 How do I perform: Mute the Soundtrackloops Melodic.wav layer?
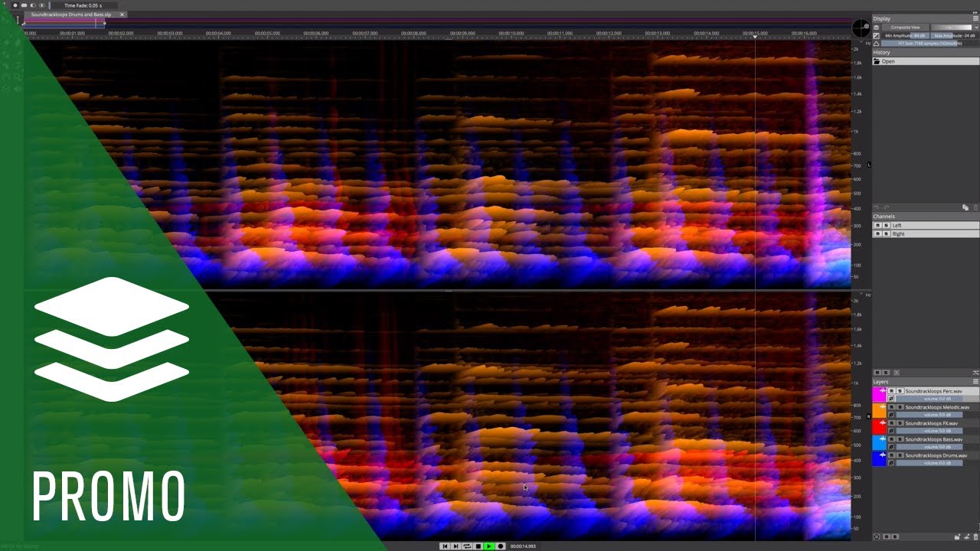[x=891, y=407]
